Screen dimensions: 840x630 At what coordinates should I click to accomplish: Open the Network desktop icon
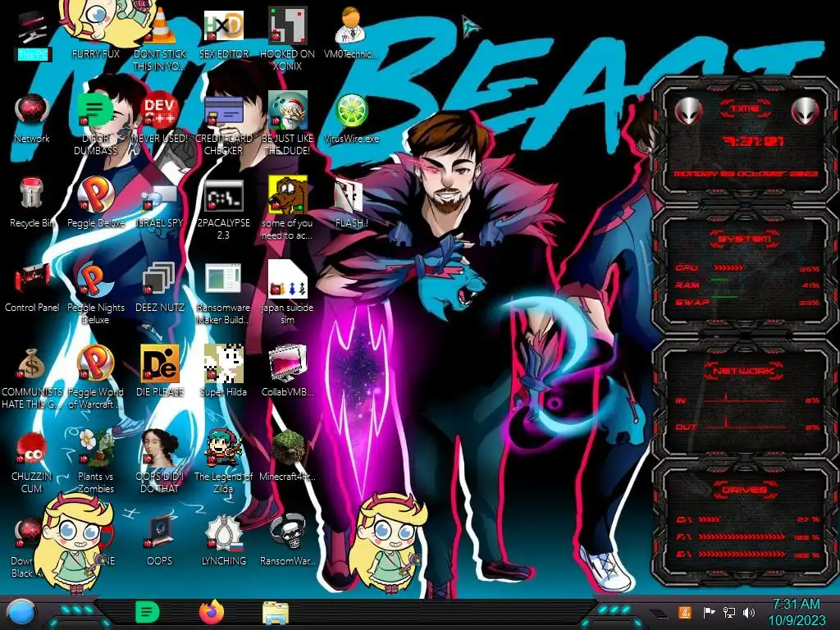pyautogui.click(x=32, y=118)
